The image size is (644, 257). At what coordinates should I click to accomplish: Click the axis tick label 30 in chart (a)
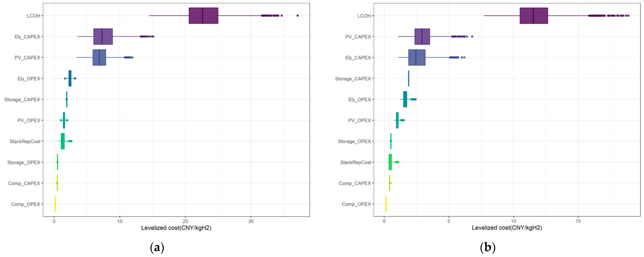251,221
